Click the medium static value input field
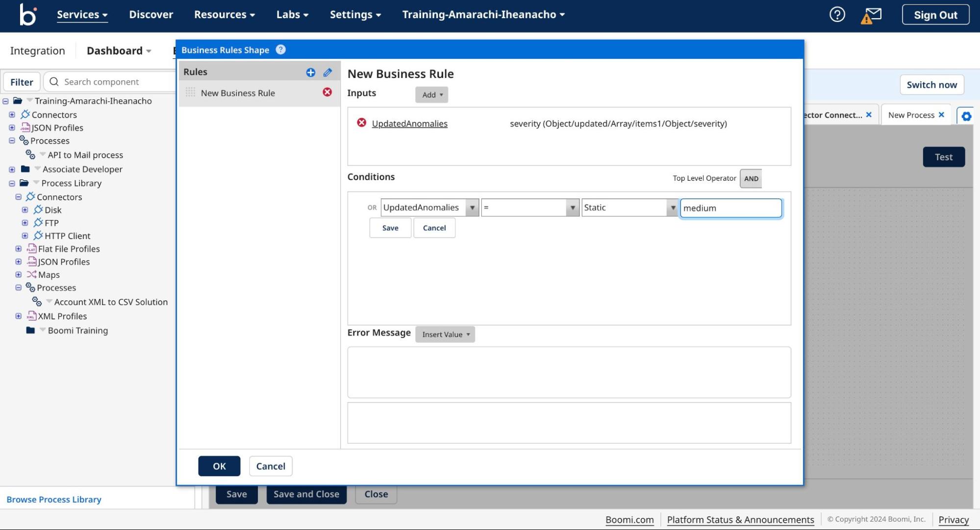Image resolution: width=980 pixels, height=530 pixels. (730, 207)
